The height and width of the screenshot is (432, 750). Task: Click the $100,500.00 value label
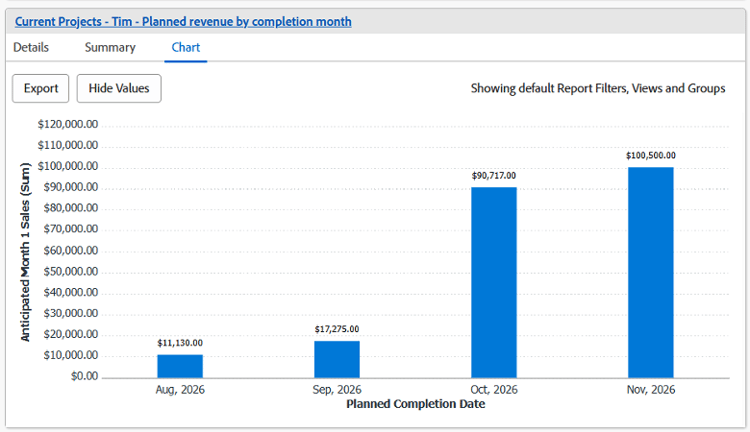coord(651,155)
